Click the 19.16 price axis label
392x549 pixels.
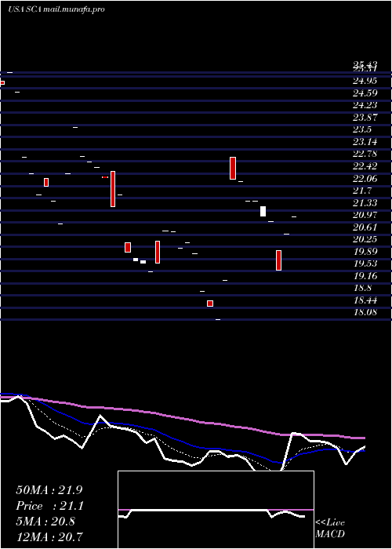(x=365, y=276)
